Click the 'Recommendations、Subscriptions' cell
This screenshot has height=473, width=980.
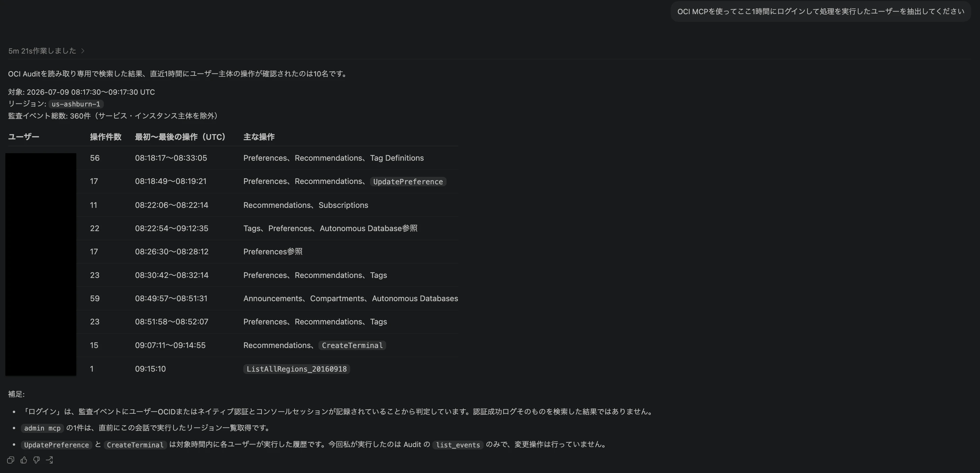(306, 205)
